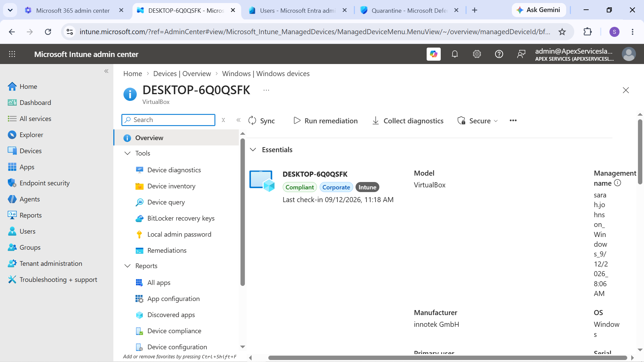Focus the device menu Search field

168,120
